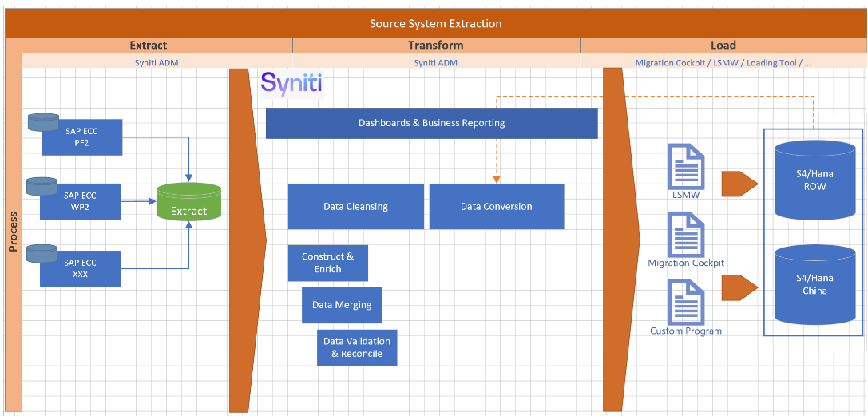Image resolution: width=868 pixels, height=416 pixels.
Task: Select the orange arrow pointing to S4/Hana China
Action: coord(739,287)
